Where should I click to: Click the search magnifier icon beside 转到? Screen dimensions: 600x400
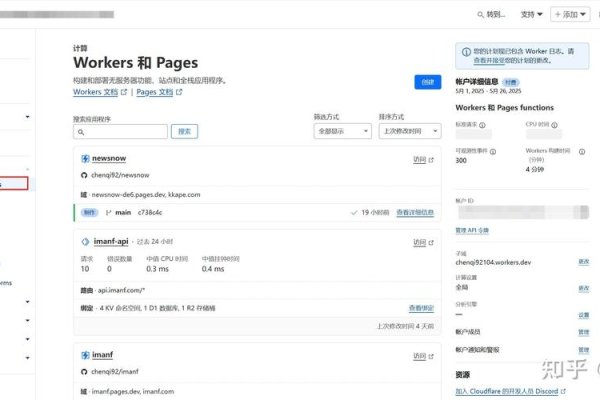480,15
